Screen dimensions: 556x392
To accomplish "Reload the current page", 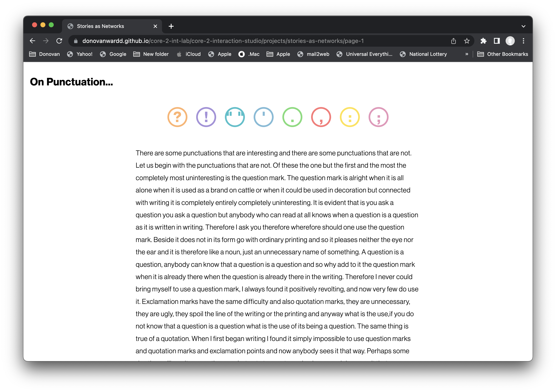I will (x=59, y=41).
